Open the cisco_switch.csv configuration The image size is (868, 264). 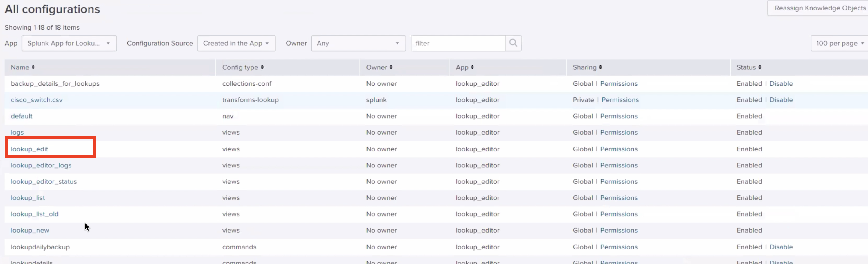coord(36,100)
